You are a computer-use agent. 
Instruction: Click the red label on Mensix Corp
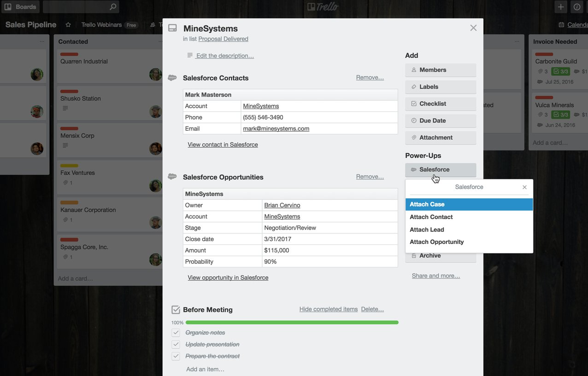(69, 128)
